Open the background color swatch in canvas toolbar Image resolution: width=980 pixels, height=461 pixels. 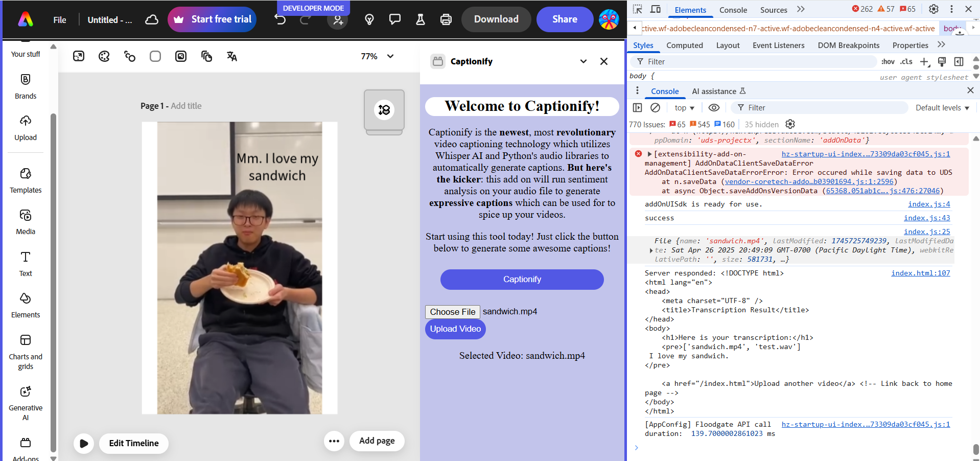point(155,56)
